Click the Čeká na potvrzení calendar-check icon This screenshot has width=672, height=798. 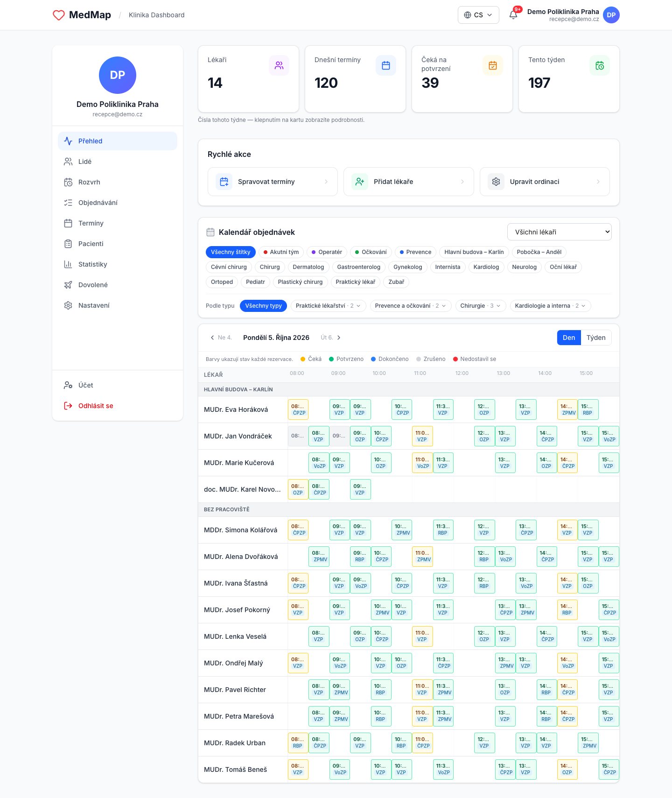click(493, 65)
